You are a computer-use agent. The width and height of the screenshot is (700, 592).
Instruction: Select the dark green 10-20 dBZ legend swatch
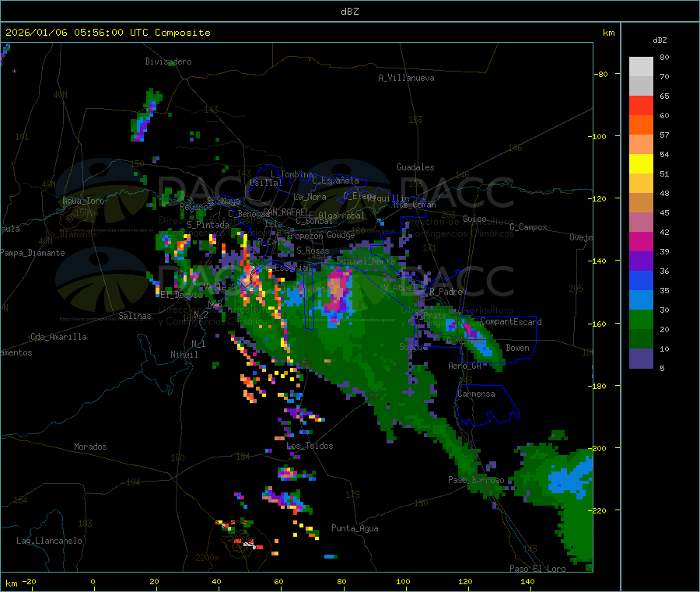tap(641, 339)
